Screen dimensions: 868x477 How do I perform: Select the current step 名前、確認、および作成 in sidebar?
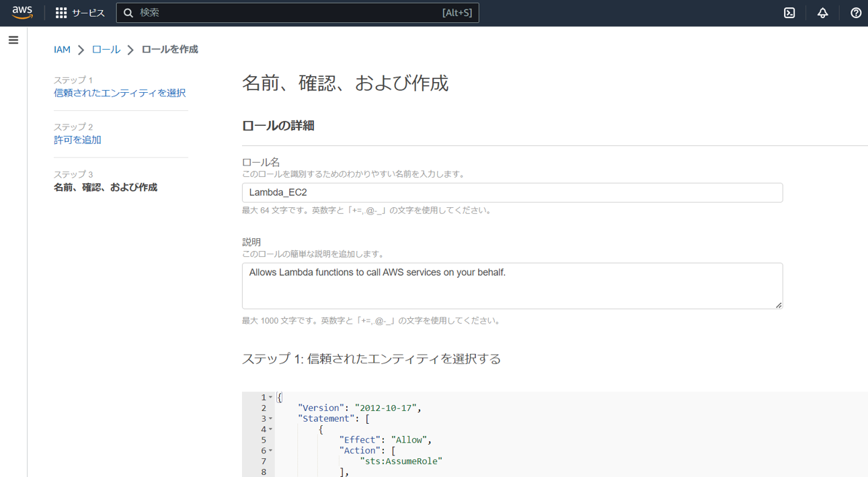pyautogui.click(x=106, y=188)
